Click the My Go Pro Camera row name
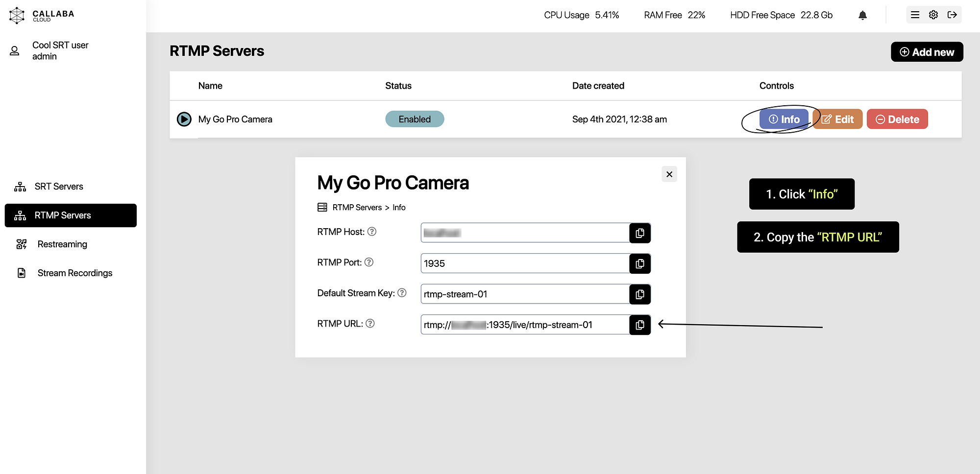 point(235,119)
